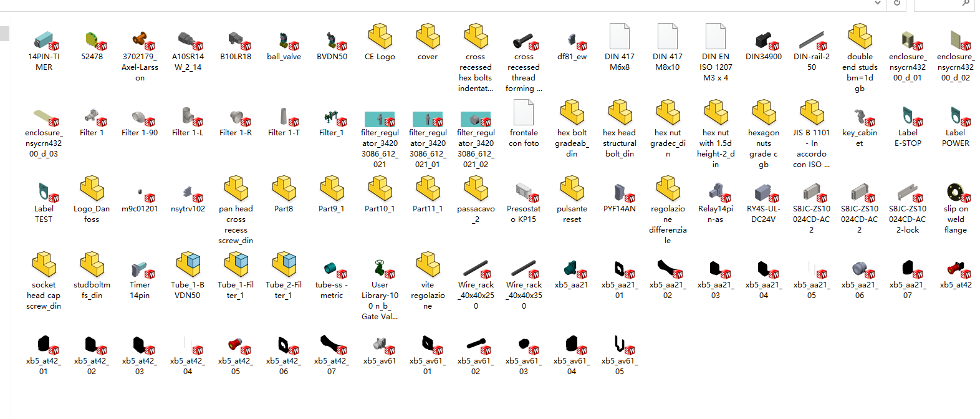
Task: Select the pulsante reset part file
Action: pos(572,189)
